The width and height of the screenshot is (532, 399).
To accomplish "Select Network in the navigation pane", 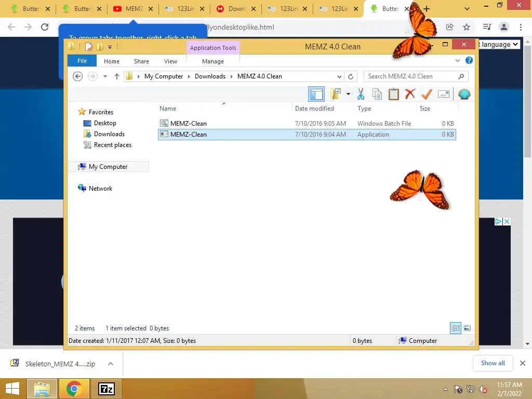I will coord(100,188).
